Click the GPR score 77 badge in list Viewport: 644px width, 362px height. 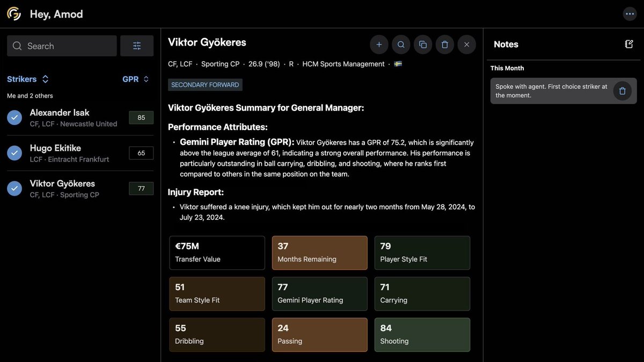pyautogui.click(x=141, y=188)
